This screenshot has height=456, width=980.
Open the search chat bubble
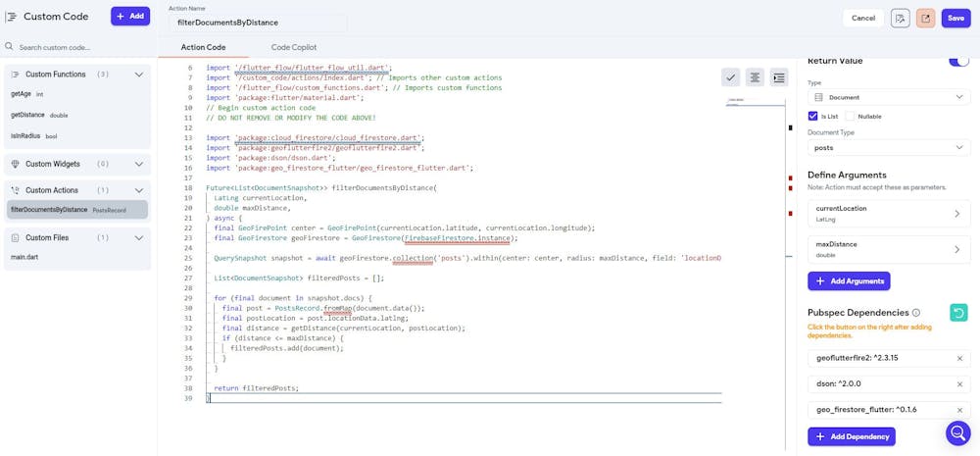(958, 432)
